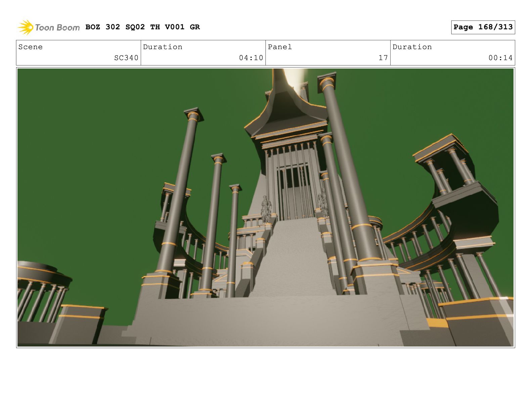
Task: Click the panel Duration value 00:14
Action: 500,58
